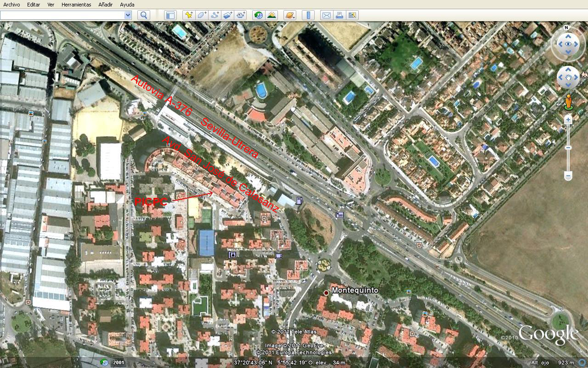
Task: Add a new placemark pin
Action: pyautogui.click(x=189, y=15)
